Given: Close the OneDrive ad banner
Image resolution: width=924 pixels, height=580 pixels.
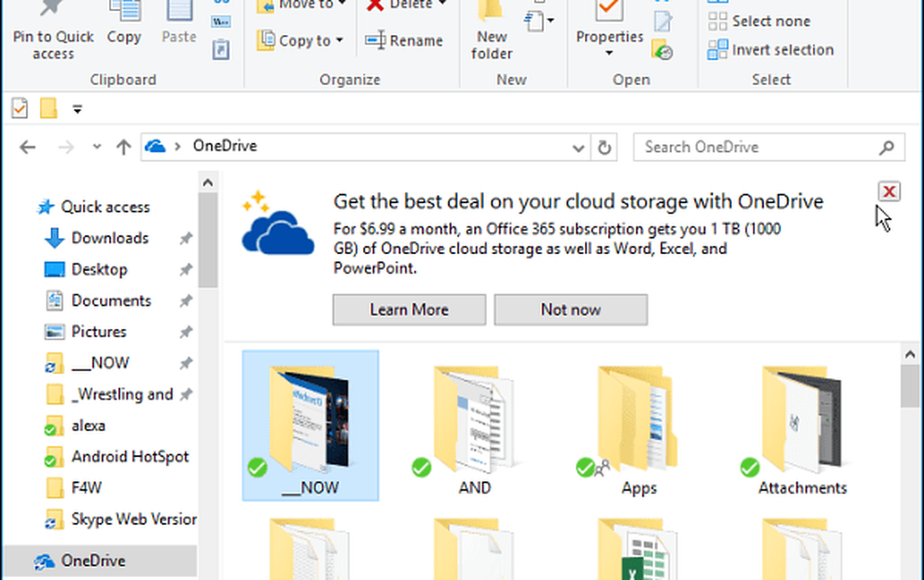Looking at the screenshot, I should pos(888,191).
